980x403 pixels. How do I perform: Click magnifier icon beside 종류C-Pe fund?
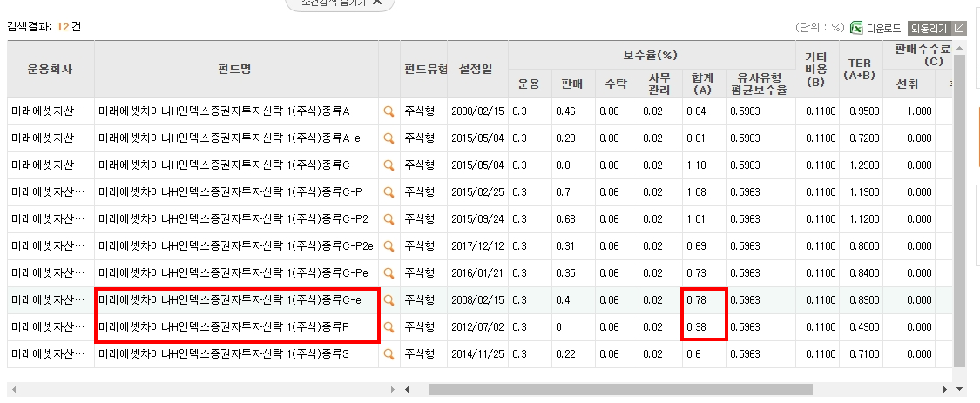[x=389, y=273]
